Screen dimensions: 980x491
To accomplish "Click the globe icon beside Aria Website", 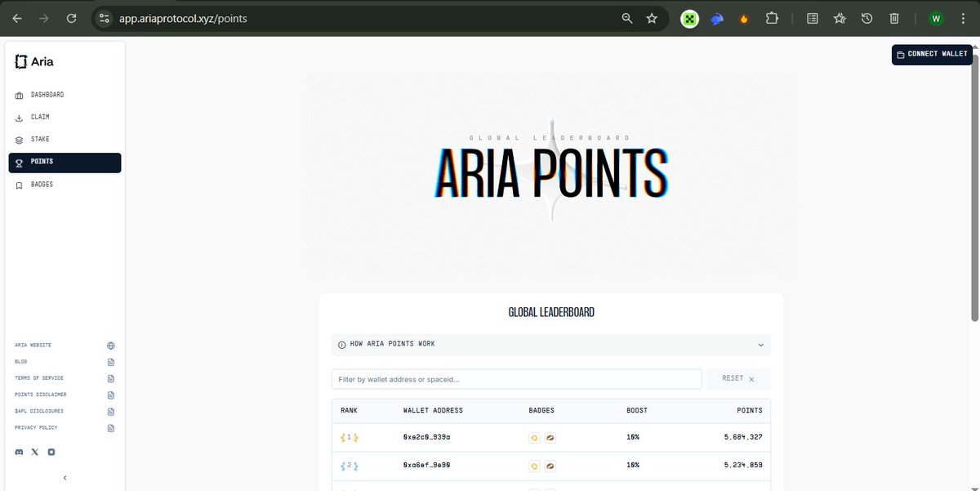I will coord(110,345).
